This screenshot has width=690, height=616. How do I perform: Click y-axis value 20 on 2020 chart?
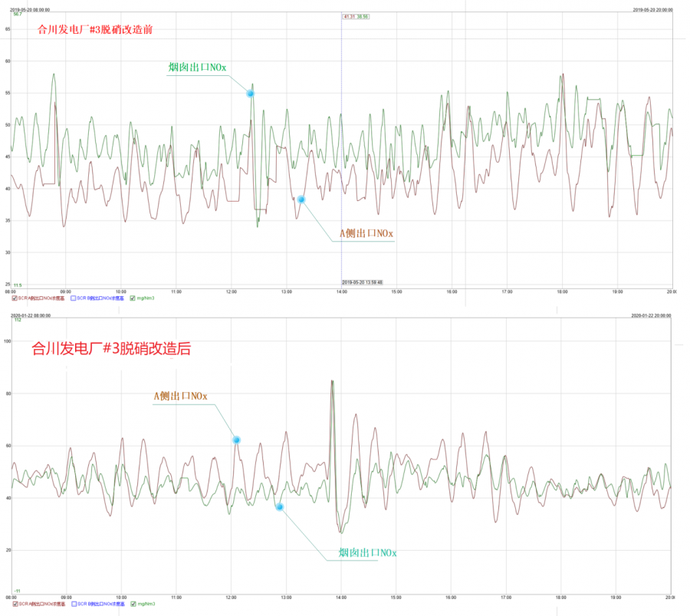(x=8, y=550)
